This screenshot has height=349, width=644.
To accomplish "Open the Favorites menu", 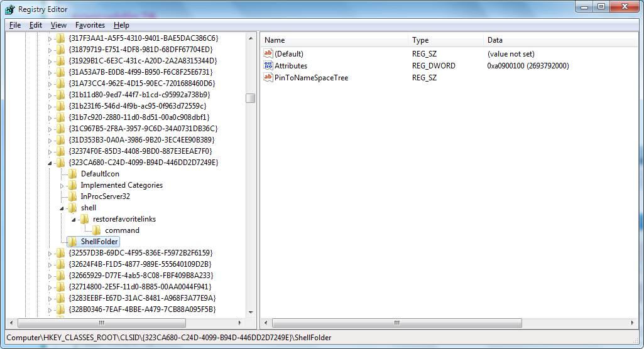I will coord(90,25).
